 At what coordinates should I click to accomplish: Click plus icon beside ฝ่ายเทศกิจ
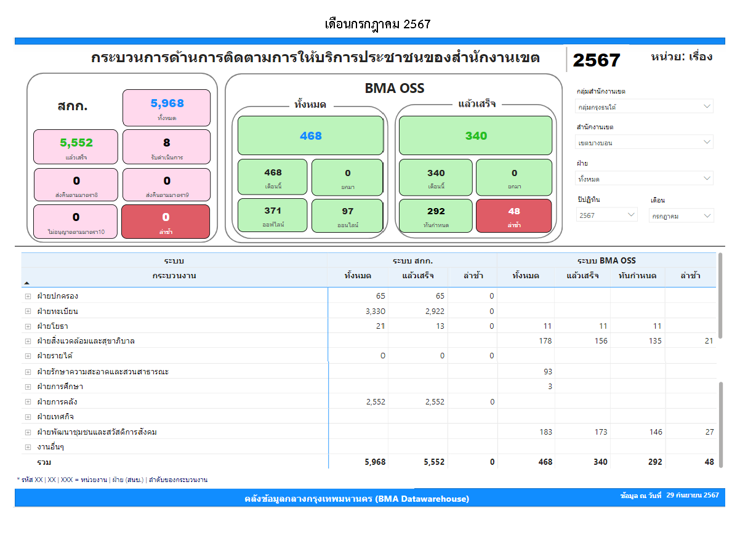(28, 417)
